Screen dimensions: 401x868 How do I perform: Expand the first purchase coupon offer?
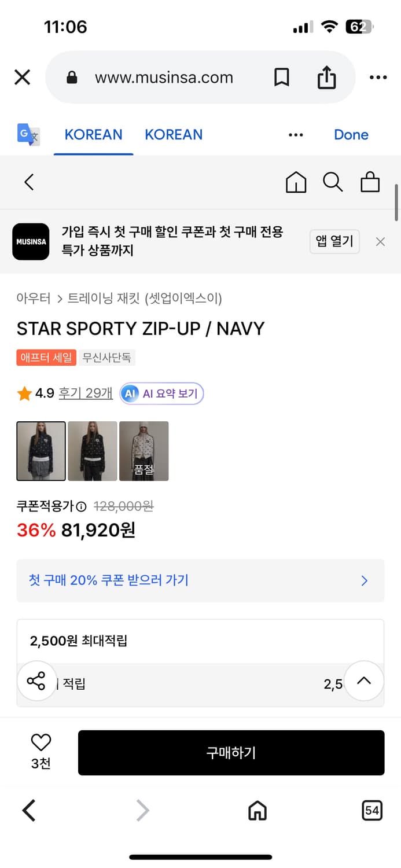[x=200, y=580]
